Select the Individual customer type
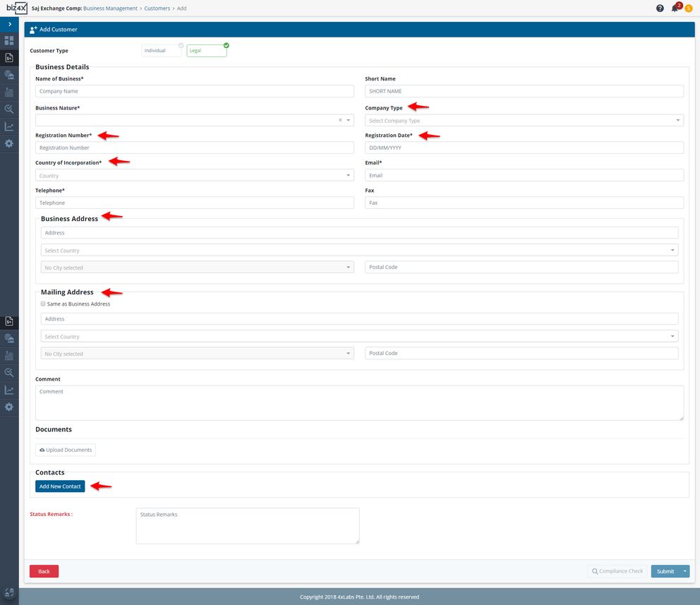The image size is (700, 605). pyautogui.click(x=162, y=51)
